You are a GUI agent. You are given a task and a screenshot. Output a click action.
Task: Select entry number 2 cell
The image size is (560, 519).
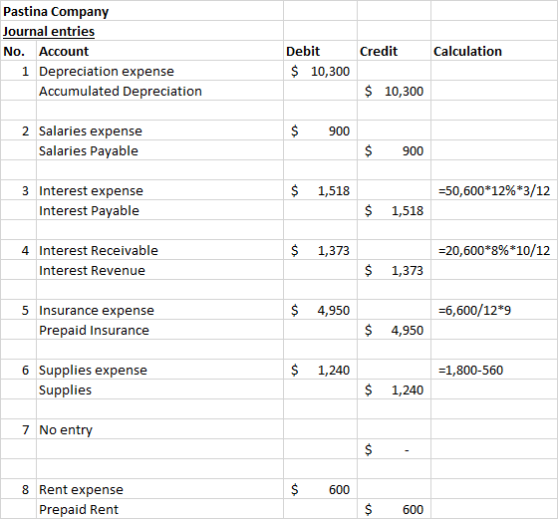pyautogui.click(x=18, y=131)
